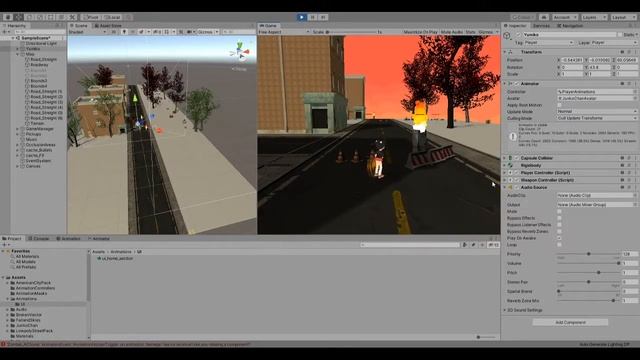Viewport: 640px width, 360px height.
Task: Toggle Bypass Listener Effects checkbox
Action: tap(560, 224)
